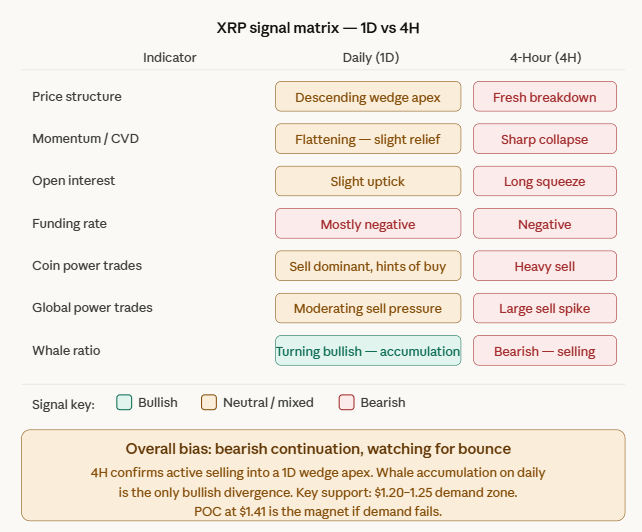
Task: Click the Sharp collapse cell
Action: coord(544,139)
